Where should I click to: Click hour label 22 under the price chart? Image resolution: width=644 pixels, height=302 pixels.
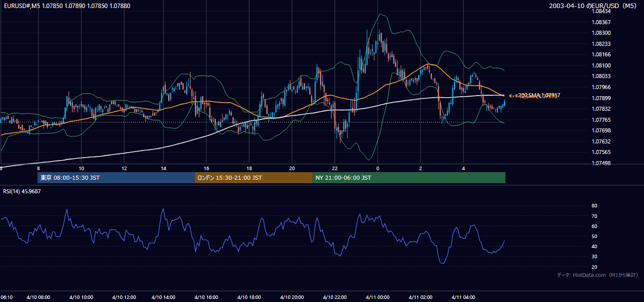pyautogui.click(x=335, y=168)
